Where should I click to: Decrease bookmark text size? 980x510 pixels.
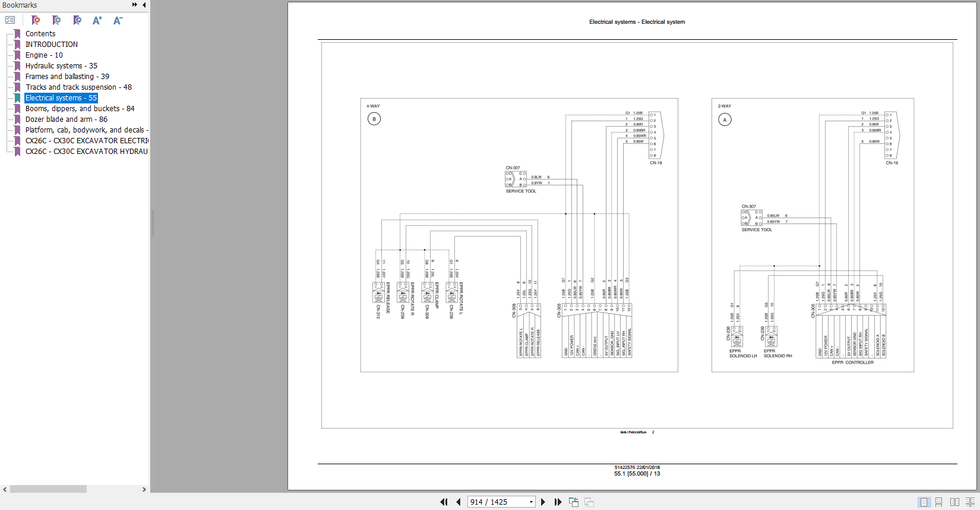tap(118, 20)
